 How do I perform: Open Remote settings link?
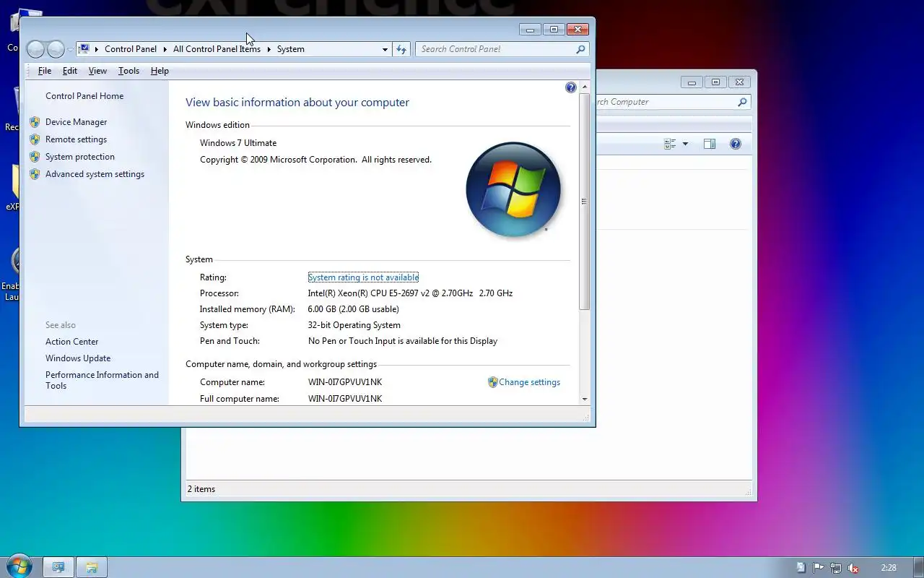click(x=76, y=139)
